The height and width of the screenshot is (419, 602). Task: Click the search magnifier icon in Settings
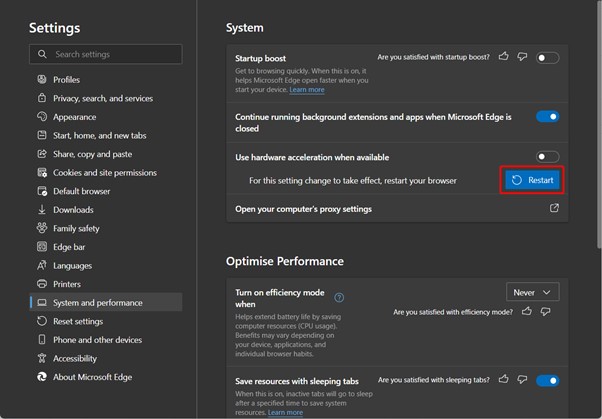click(42, 54)
